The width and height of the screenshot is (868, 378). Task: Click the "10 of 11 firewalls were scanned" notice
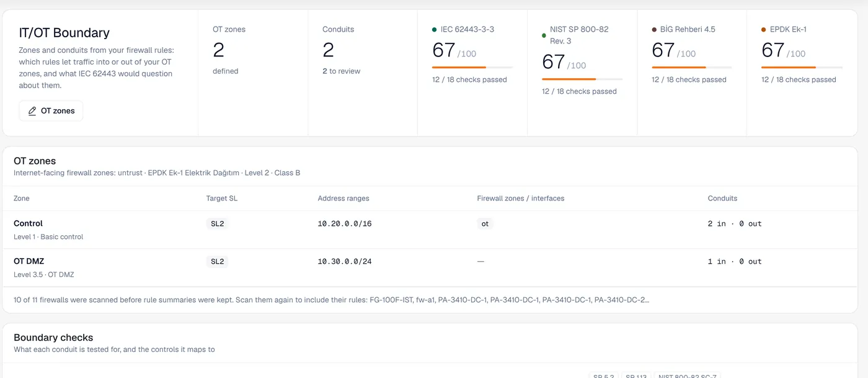(x=331, y=300)
